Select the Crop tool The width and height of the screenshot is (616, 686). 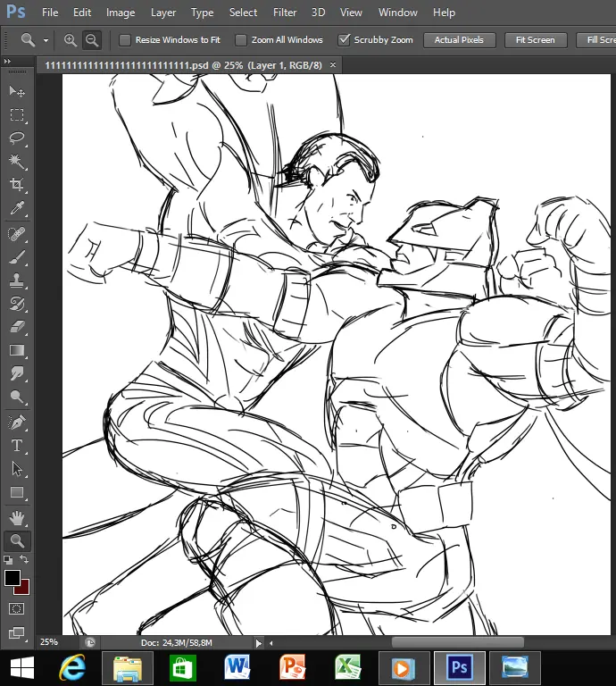(17, 184)
